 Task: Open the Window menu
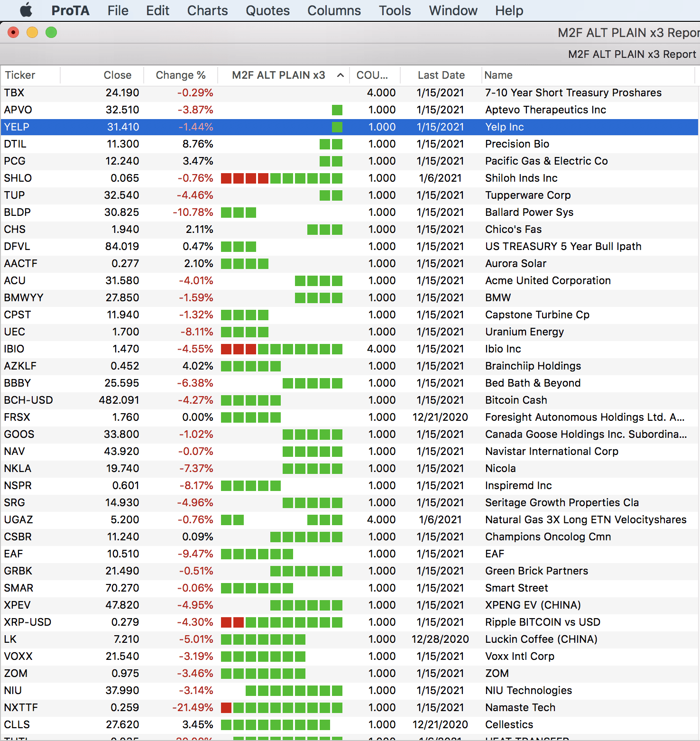(x=453, y=10)
